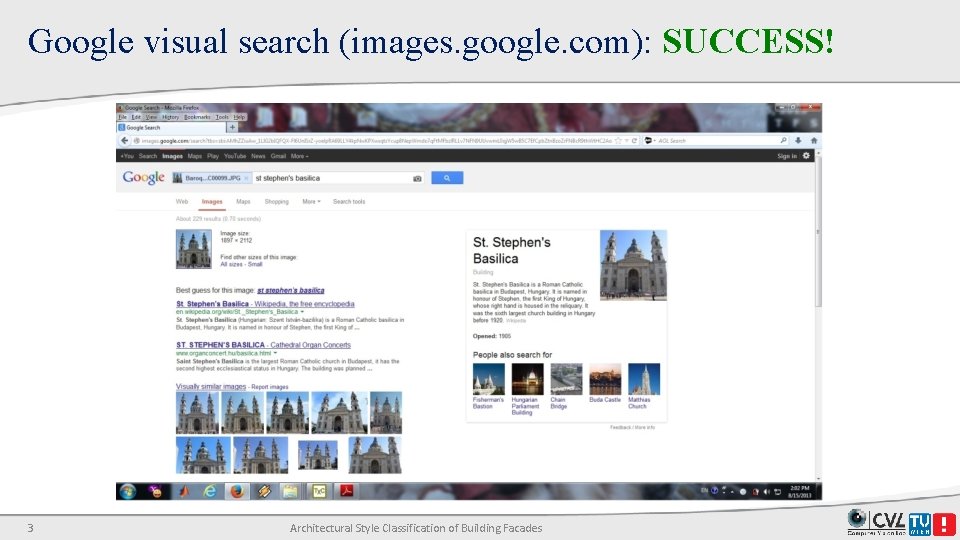Go to the Firefox home page icon

coord(814,141)
